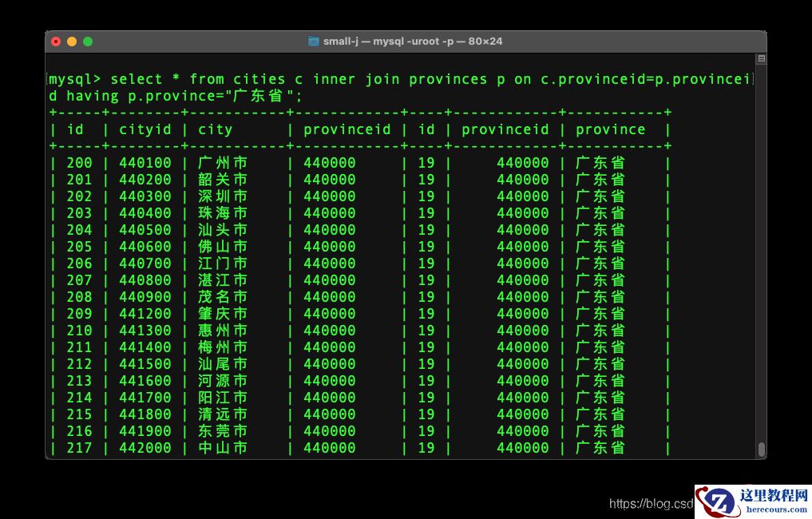Click cityid value 440800
This screenshot has width=812, height=519.
pyautogui.click(x=145, y=280)
